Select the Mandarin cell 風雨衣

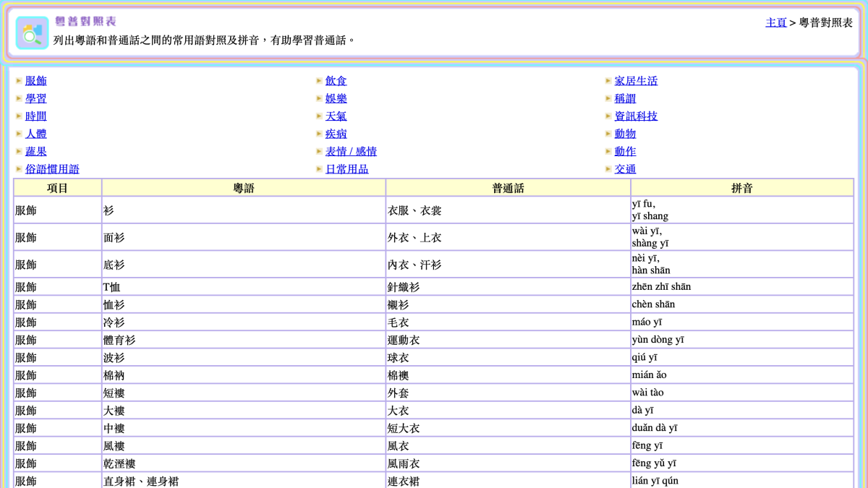[509, 463]
